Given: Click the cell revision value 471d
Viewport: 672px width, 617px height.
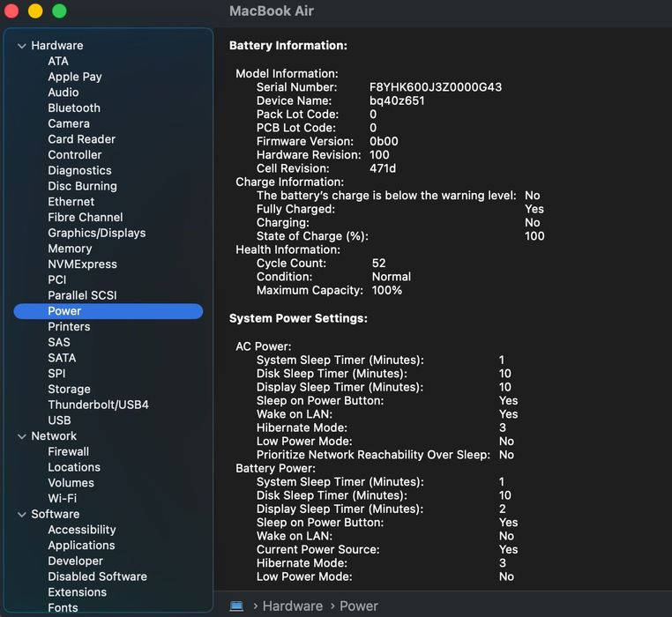Looking at the screenshot, I should (383, 168).
